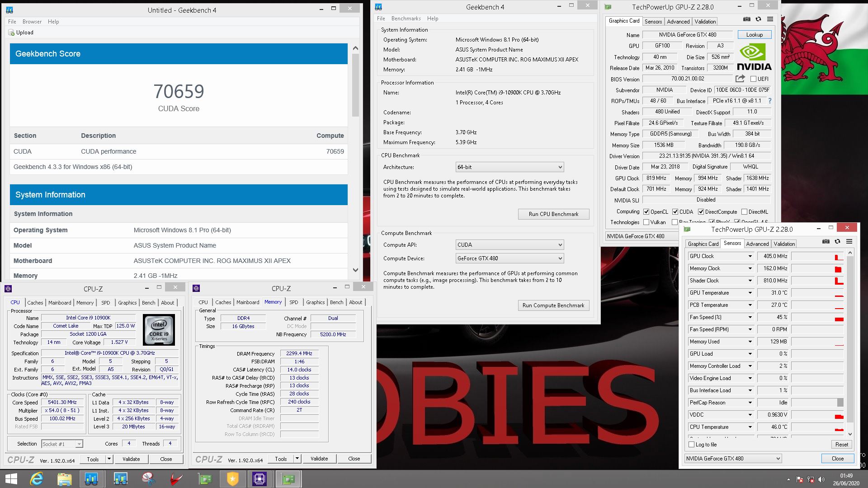The image size is (868, 488).
Task: Click the volume speaker tray icon
Action: tap(821, 479)
